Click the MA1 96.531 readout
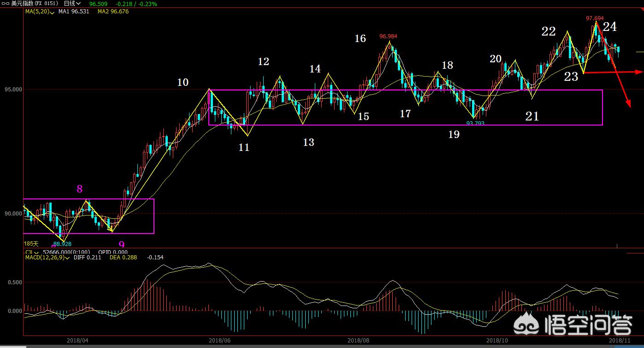Viewport: 644px width, 348px height. 74,11
